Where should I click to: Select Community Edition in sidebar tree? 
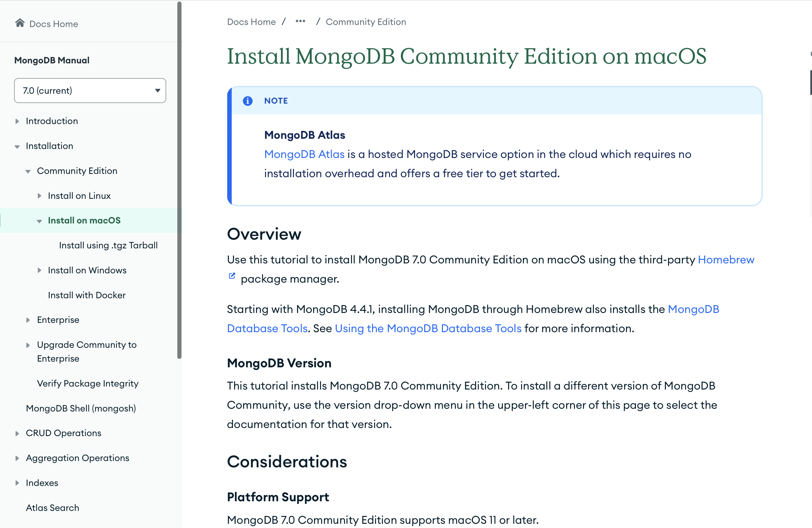point(77,171)
